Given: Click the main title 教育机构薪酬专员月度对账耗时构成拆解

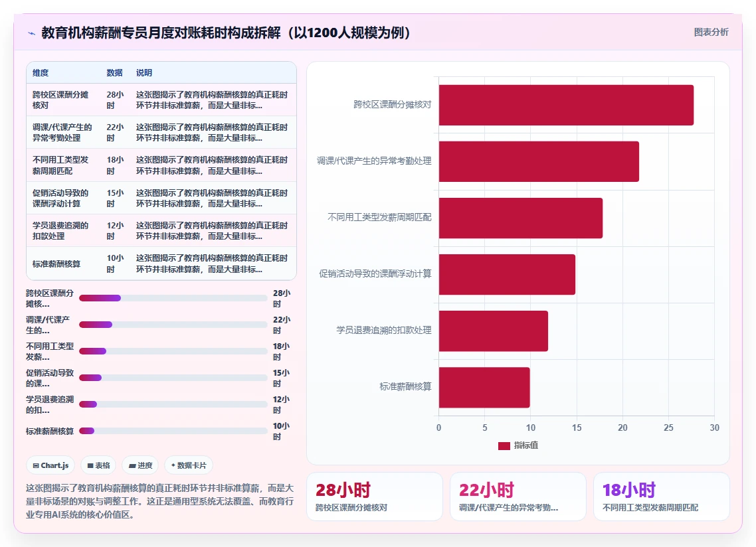Looking at the screenshot, I should tap(226, 33).
